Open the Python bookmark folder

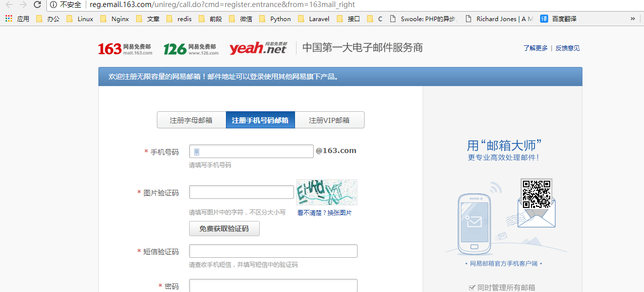click(x=275, y=19)
